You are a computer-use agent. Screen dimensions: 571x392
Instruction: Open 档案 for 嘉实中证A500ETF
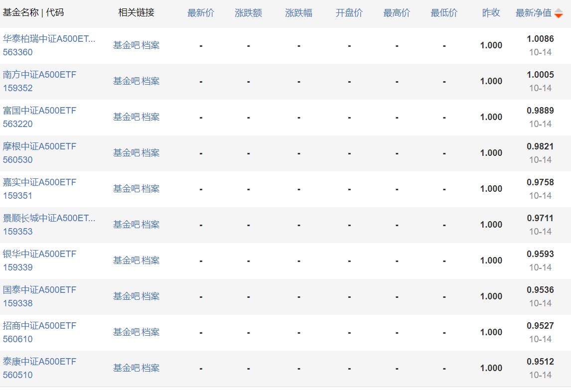click(x=151, y=189)
